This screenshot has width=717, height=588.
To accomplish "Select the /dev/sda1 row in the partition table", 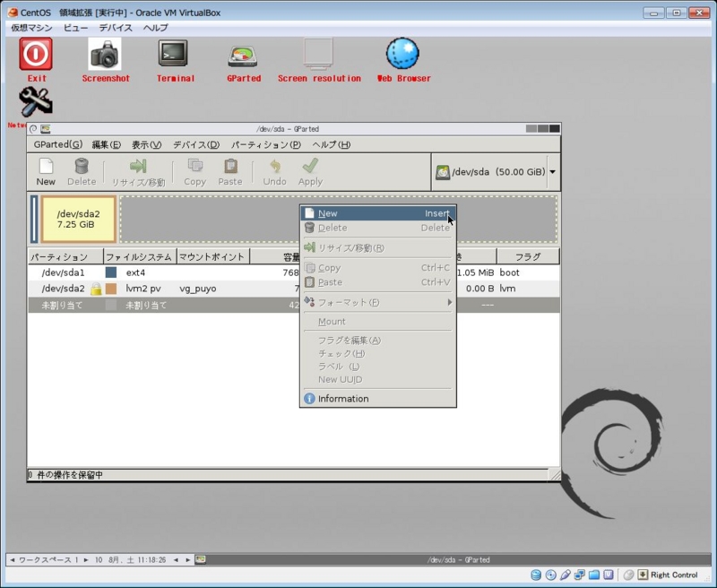I will click(294, 272).
